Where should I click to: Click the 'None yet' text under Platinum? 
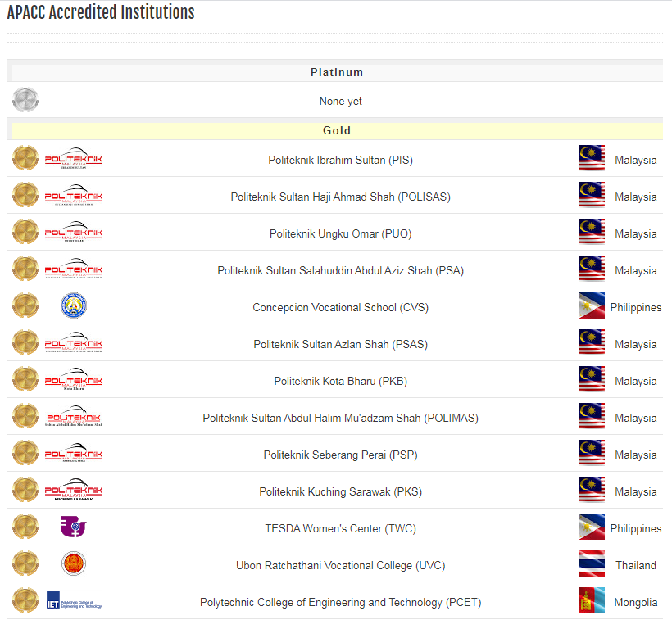click(340, 102)
